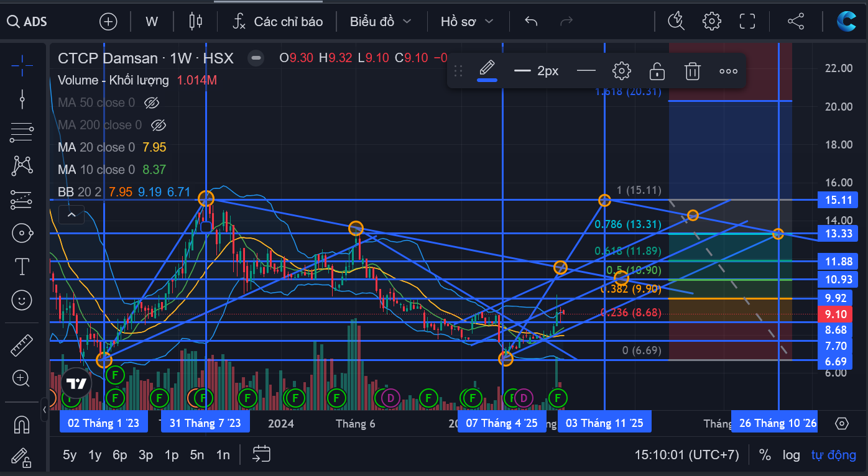Lock the selected drawing
Screen dimensions: 868x476
tap(657, 71)
